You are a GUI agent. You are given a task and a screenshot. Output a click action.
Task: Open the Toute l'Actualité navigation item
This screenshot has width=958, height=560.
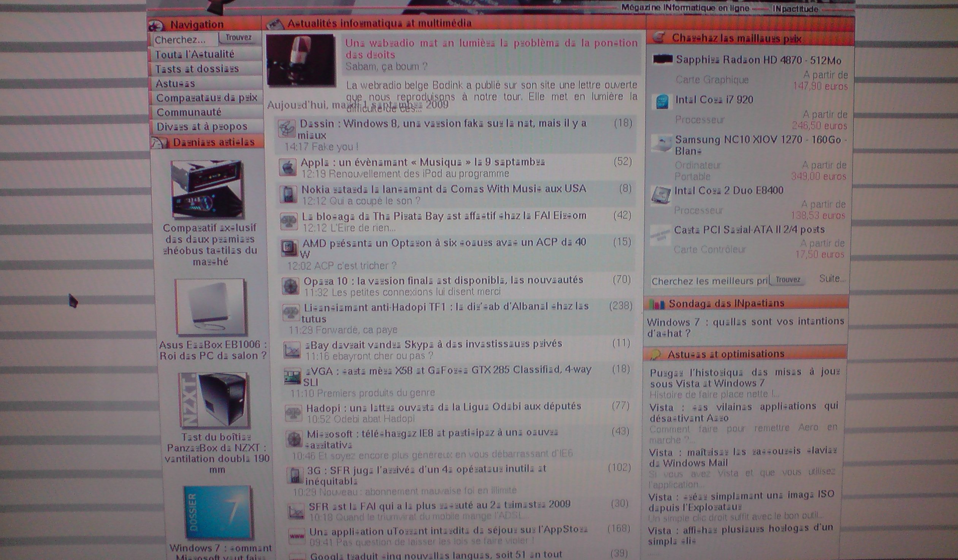(x=194, y=54)
